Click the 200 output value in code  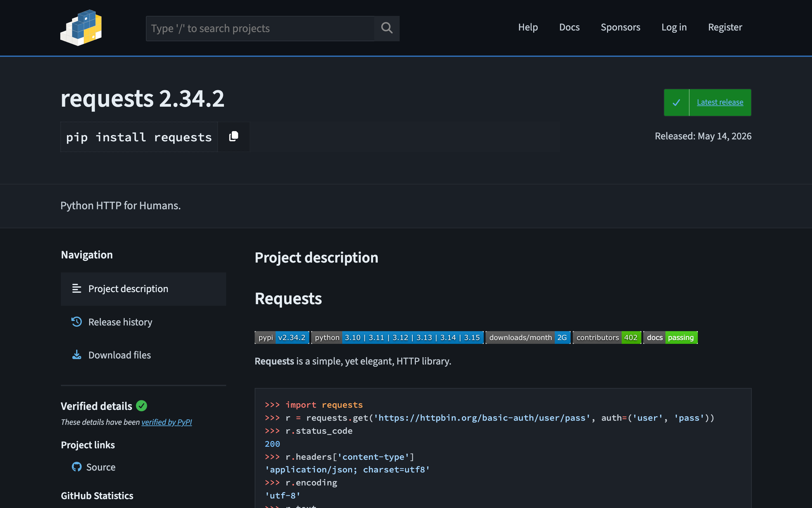coord(272,444)
